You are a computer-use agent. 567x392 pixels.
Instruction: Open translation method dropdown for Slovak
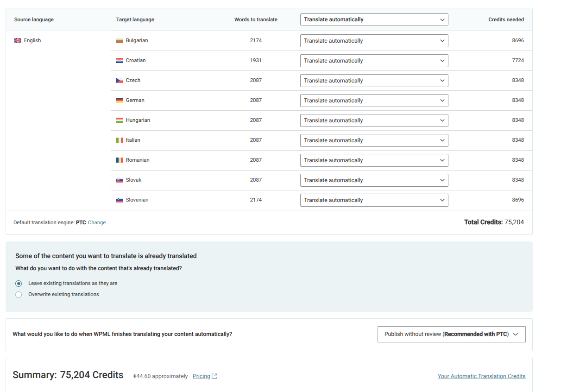pos(374,180)
